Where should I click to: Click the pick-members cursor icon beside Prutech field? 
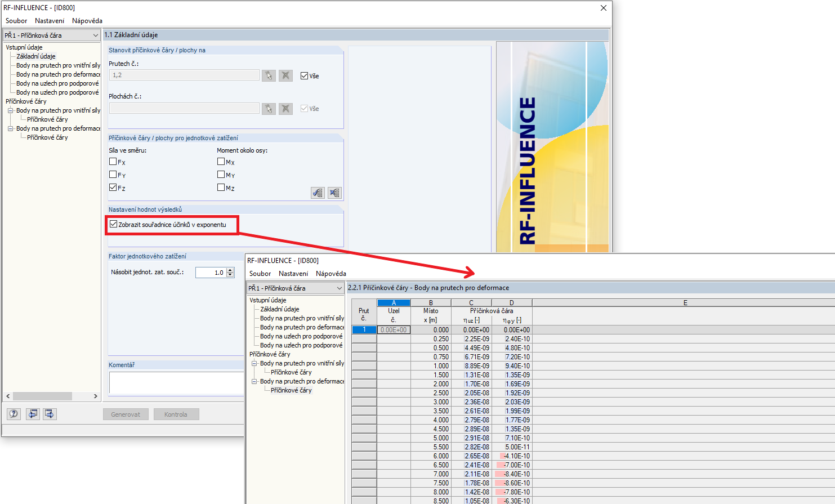(269, 75)
